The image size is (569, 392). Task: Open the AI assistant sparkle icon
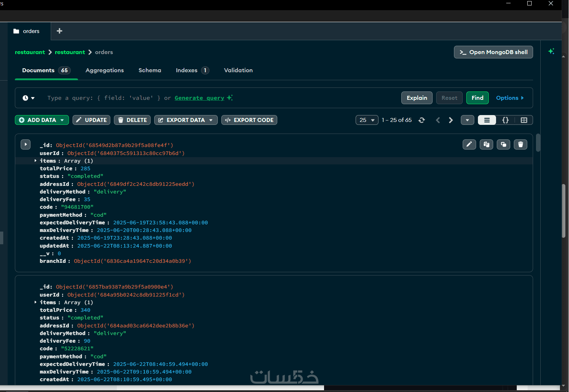pos(551,52)
